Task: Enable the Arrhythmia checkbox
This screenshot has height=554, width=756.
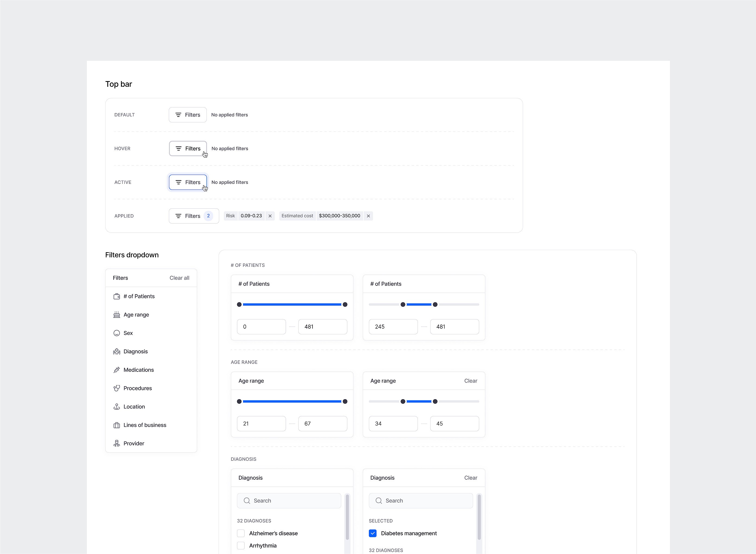Action: coord(241,546)
